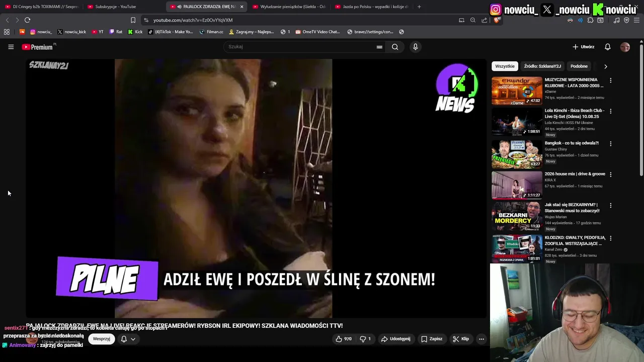The width and height of the screenshot is (644, 362).
Task: Click the Zapisz save button
Action: 432,339
